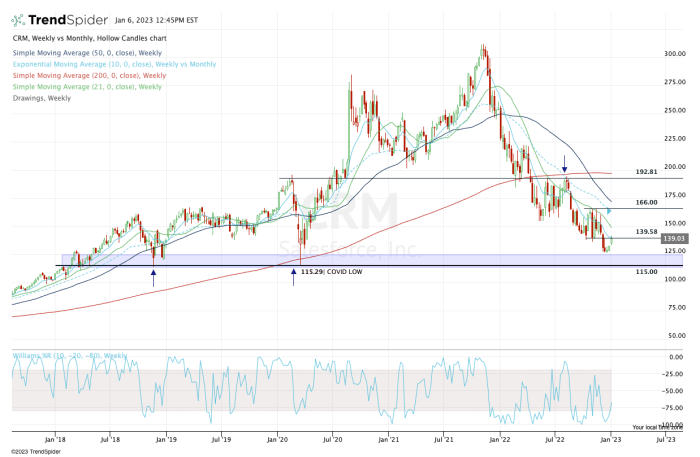The height and width of the screenshot is (457, 700).
Task: Click the up arrow marker at COVID low
Action: point(293,271)
